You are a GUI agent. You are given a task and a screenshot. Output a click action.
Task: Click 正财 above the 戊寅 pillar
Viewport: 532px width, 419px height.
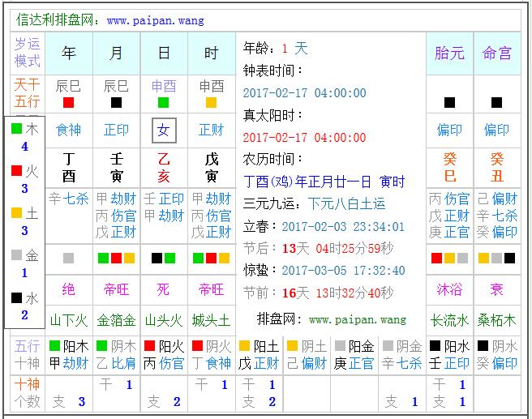[211, 130]
